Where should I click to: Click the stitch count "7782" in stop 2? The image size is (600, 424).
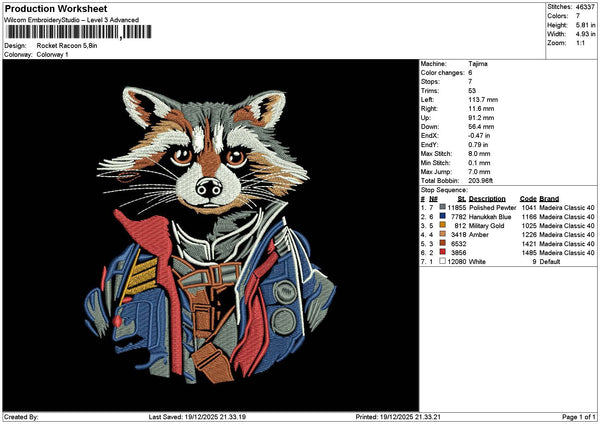tap(458, 217)
